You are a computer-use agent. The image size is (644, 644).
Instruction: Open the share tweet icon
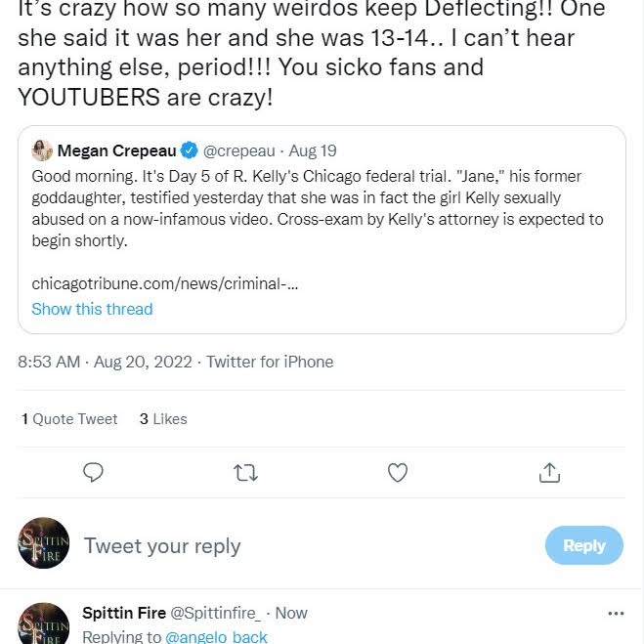pos(549,473)
